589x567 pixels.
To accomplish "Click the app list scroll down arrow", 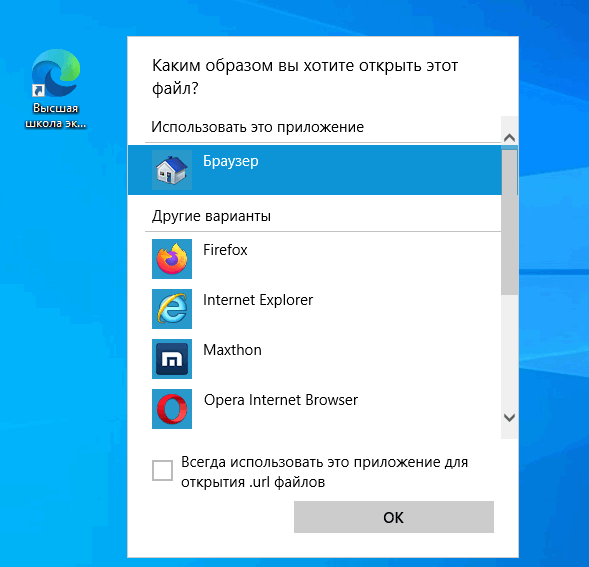I will (x=509, y=417).
